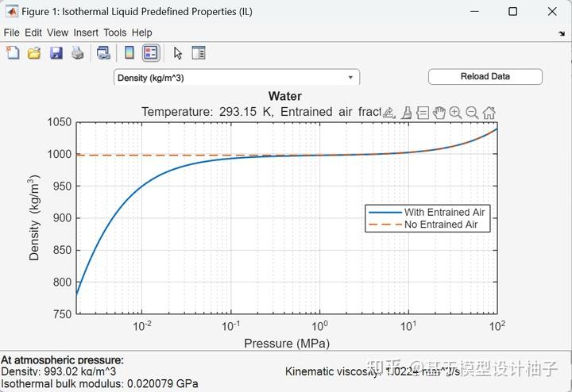Open the Property Inspector icon
Image resolution: width=572 pixels, height=392 pixels.
[x=199, y=53]
